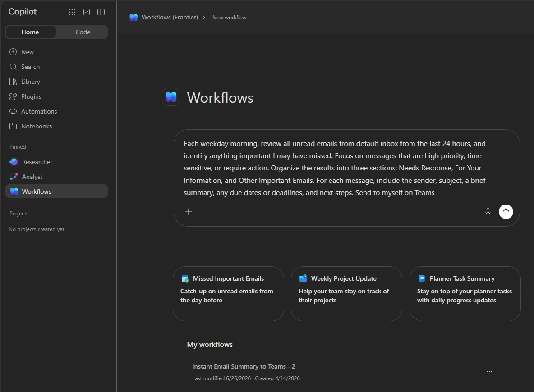The height and width of the screenshot is (392, 534).
Task: Click the Workflows (Frontier) breadcrumb link
Action: click(170, 18)
